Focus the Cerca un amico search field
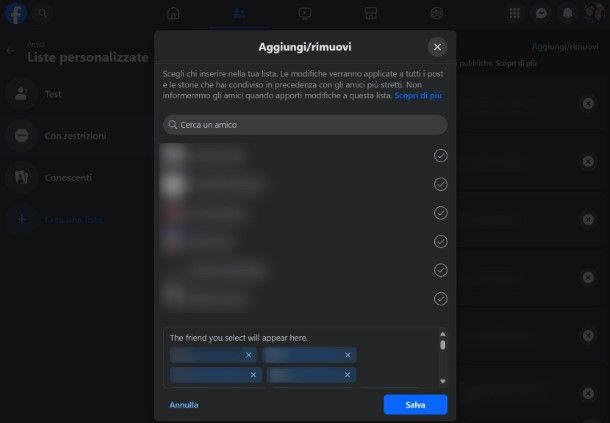610x423 pixels. [x=305, y=125]
